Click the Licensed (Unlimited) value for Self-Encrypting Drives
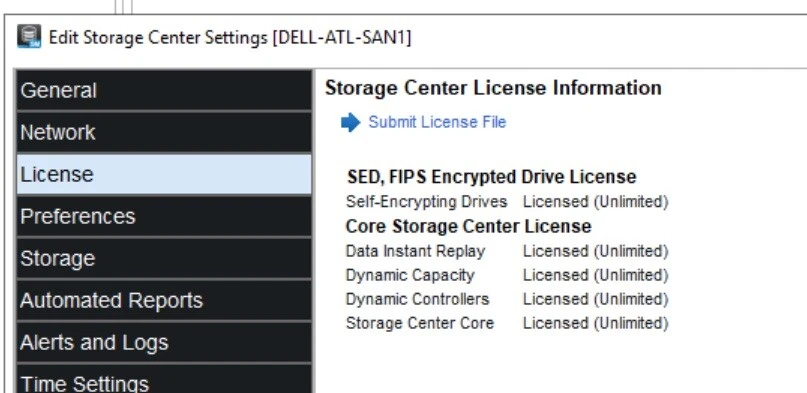Image resolution: width=807 pixels, height=393 pixels. [x=595, y=202]
